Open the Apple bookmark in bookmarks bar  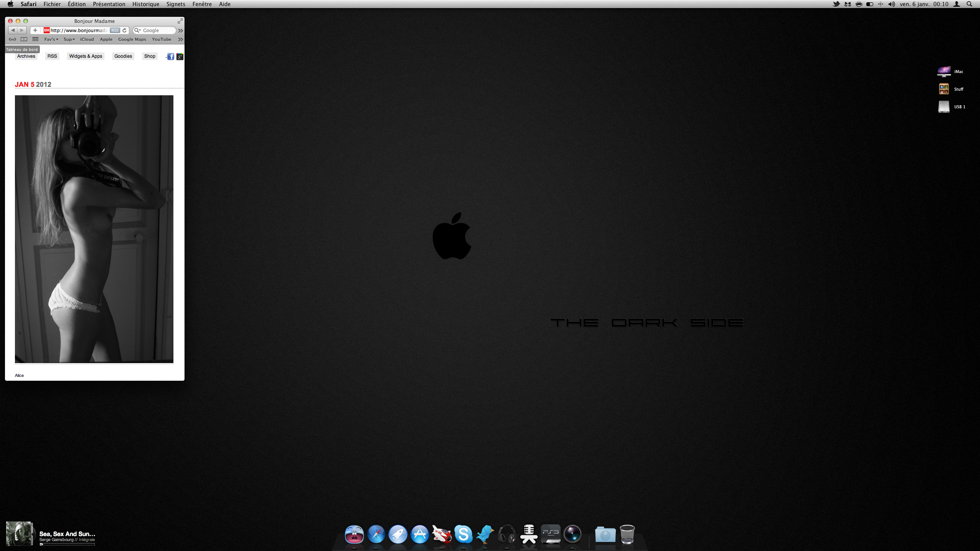pyautogui.click(x=106, y=39)
